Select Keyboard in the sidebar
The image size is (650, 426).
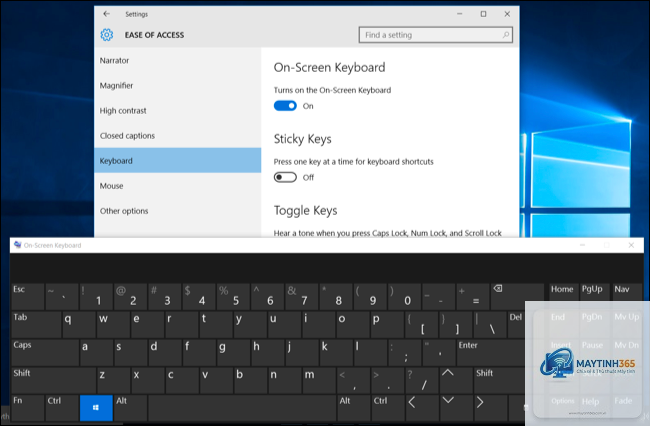click(177, 160)
